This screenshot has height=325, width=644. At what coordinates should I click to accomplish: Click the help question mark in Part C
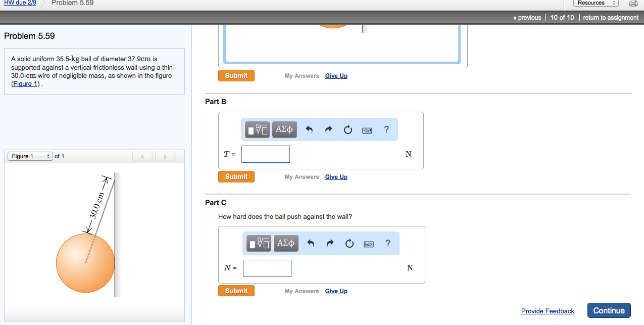click(388, 244)
